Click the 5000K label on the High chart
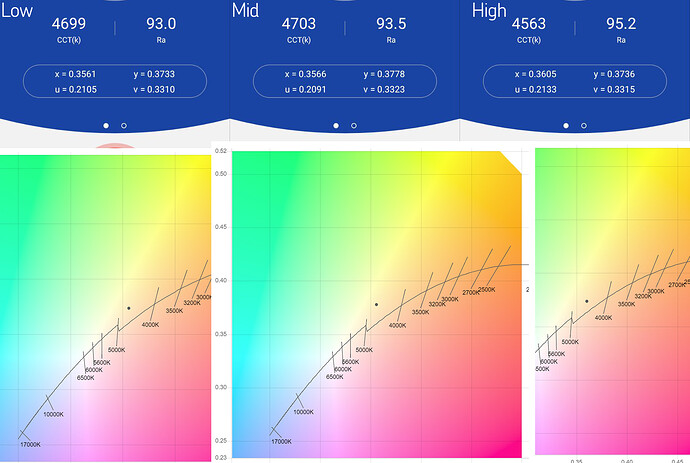This screenshot has height=463, width=690. pos(570,342)
